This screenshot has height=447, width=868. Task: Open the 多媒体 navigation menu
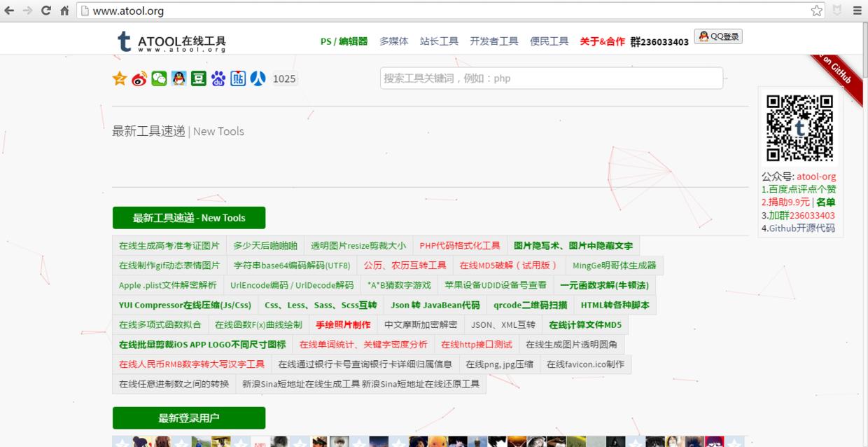pos(393,41)
